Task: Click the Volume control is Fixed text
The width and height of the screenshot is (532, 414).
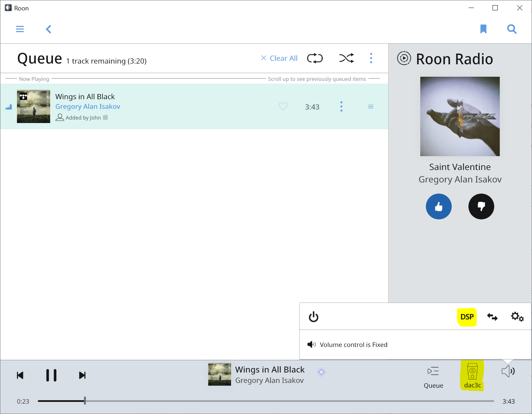Action: click(354, 345)
